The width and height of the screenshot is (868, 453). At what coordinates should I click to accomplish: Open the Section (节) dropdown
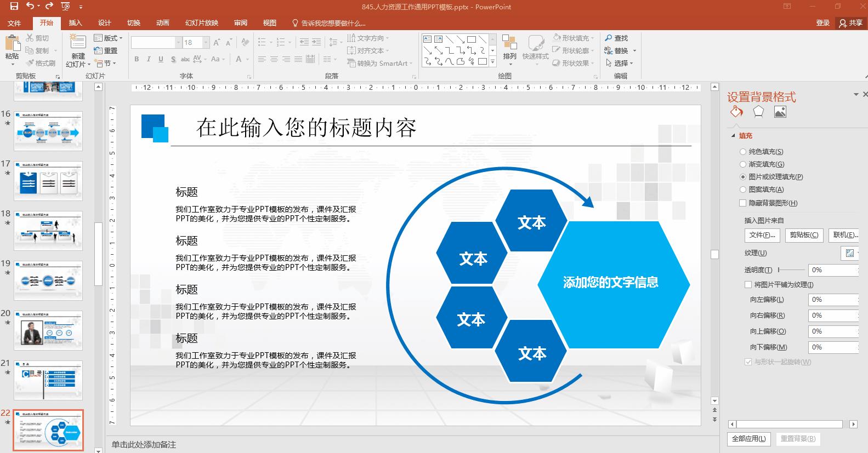pos(105,63)
